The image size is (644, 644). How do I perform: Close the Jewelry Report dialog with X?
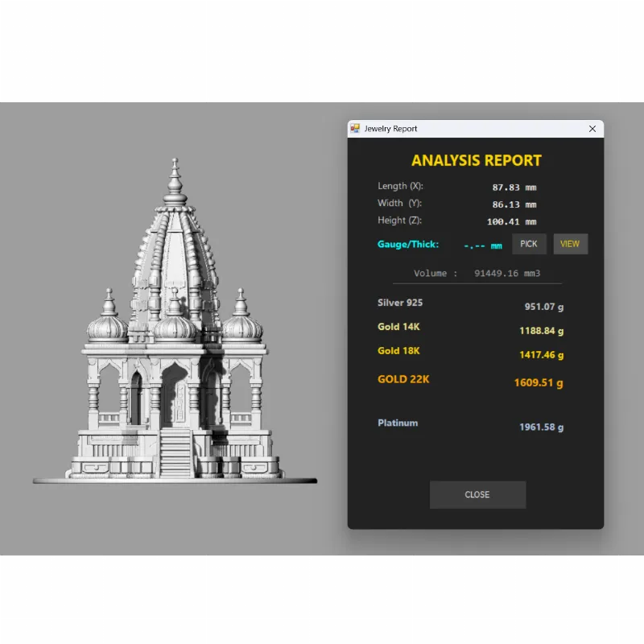tap(592, 129)
